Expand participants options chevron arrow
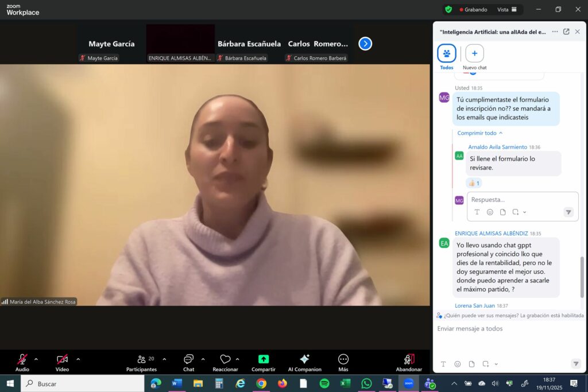The width and height of the screenshot is (588, 392). point(164,359)
